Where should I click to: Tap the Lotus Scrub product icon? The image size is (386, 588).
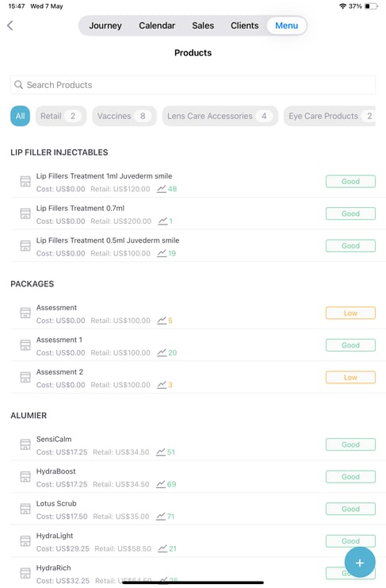(25, 509)
